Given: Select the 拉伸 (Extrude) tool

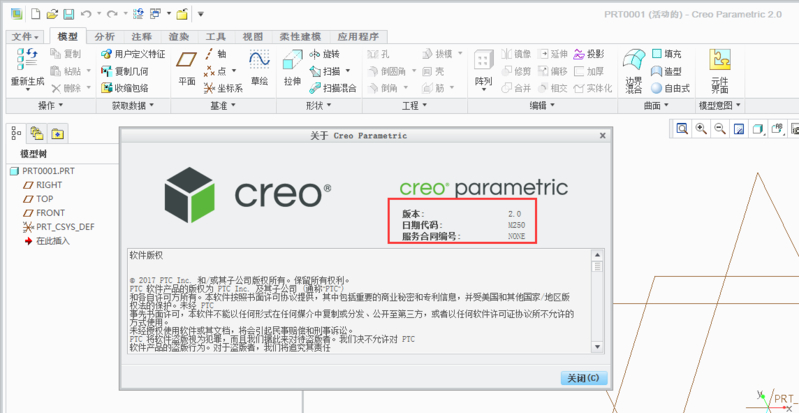Looking at the screenshot, I should (292, 67).
